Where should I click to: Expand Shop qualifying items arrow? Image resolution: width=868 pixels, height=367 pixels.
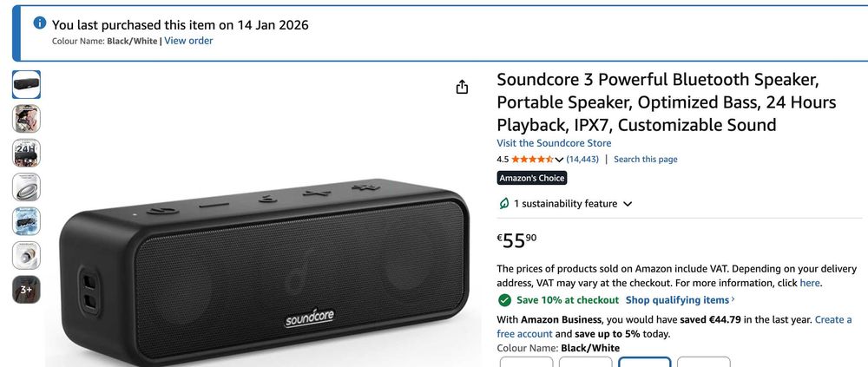(x=733, y=300)
